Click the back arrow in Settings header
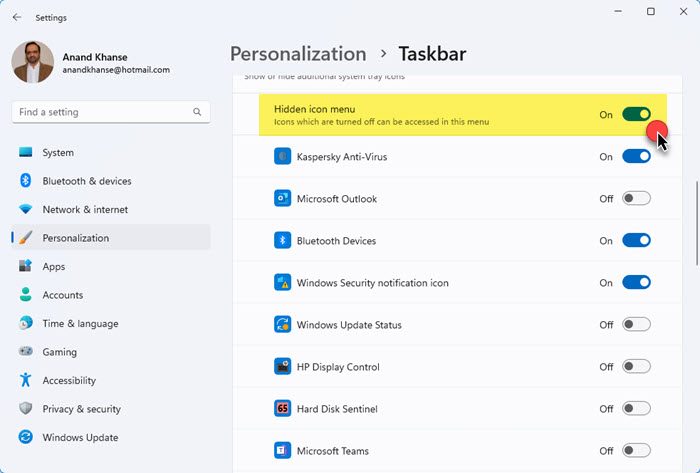700x473 pixels. (x=17, y=17)
